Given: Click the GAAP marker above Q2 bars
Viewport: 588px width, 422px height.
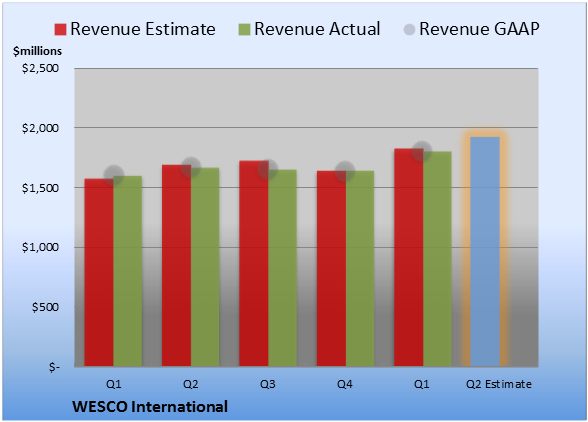Looking at the screenshot, I should click(x=191, y=167).
